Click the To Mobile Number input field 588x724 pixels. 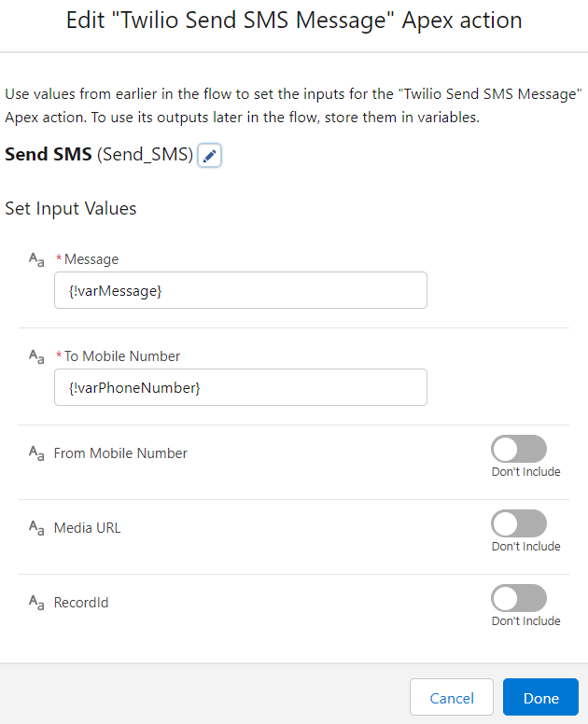[x=241, y=387]
